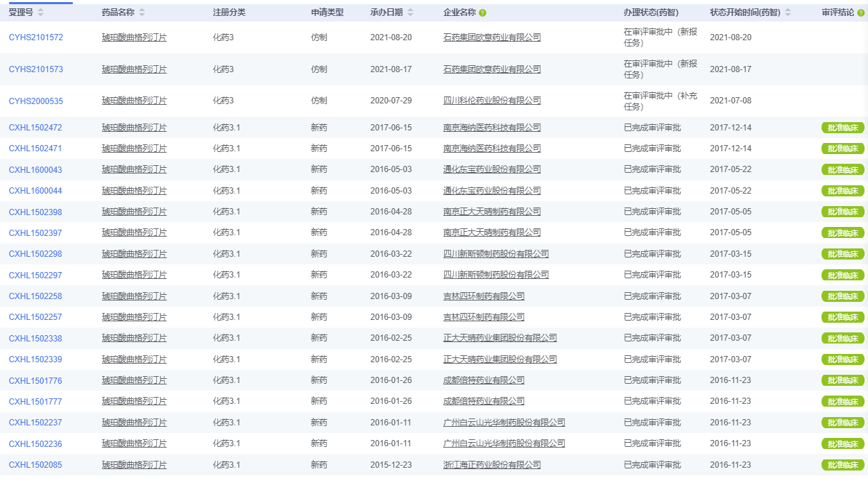Open record CYHS2000535
The image size is (868, 483).
click(x=35, y=101)
